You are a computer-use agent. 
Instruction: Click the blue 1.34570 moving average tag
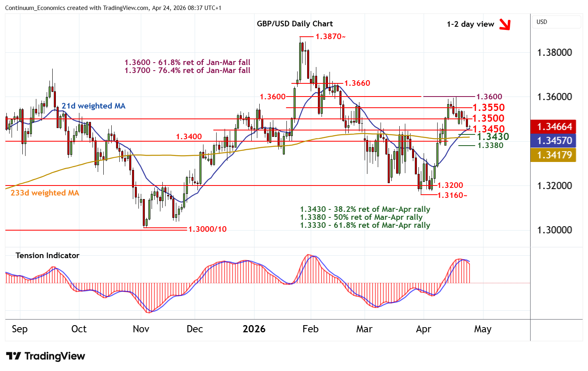click(x=553, y=141)
